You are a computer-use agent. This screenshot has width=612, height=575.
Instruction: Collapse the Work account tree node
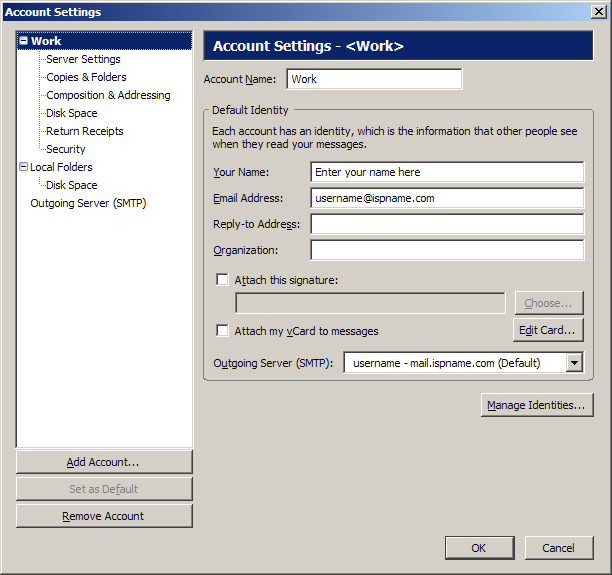(x=24, y=42)
